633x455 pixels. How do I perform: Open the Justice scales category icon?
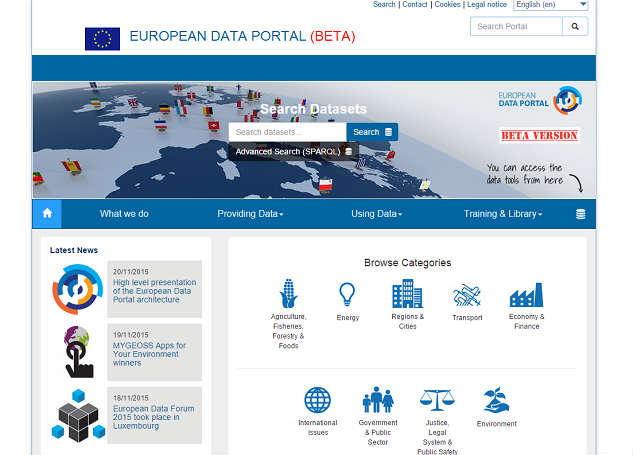(437, 400)
